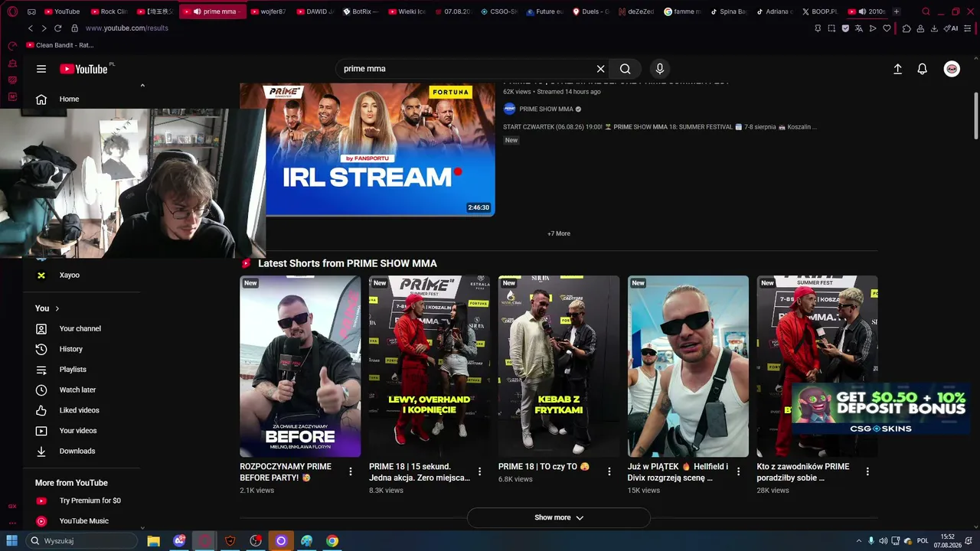The height and width of the screenshot is (551, 980).
Task: Open the PRIME SHOW MMA channel link
Action: (x=546, y=109)
